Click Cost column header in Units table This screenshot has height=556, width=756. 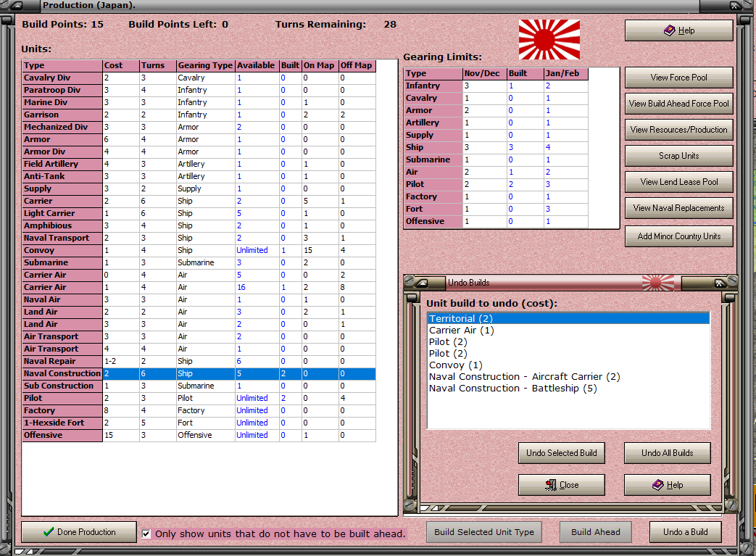(x=121, y=65)
